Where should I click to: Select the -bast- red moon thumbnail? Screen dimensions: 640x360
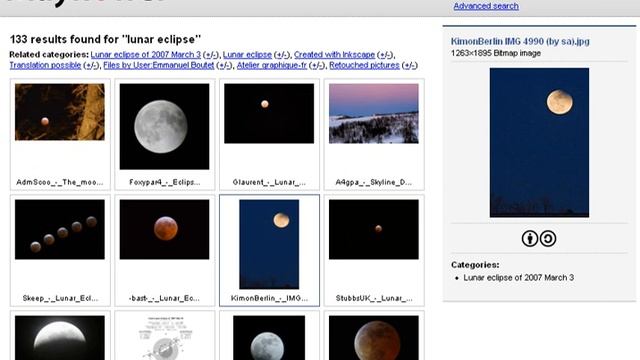[164, 229]
